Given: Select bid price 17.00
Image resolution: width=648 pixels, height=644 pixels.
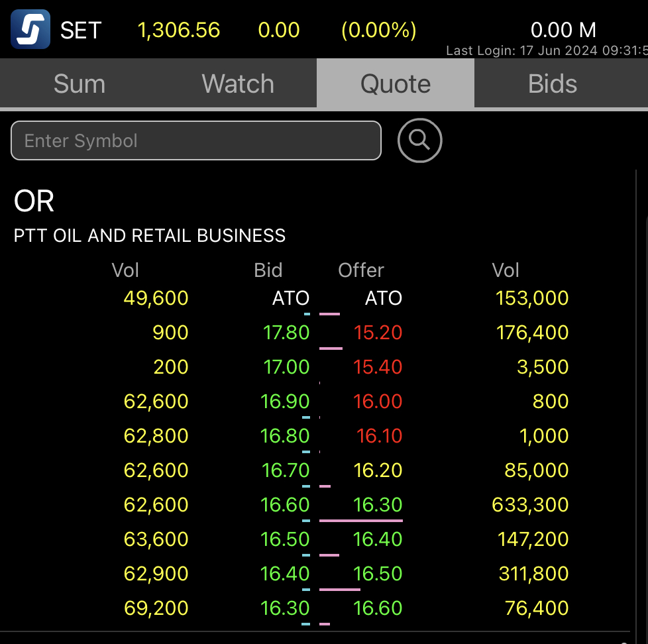Looking at the screenshot, I should pyautogui.click(x=286, y=367).
